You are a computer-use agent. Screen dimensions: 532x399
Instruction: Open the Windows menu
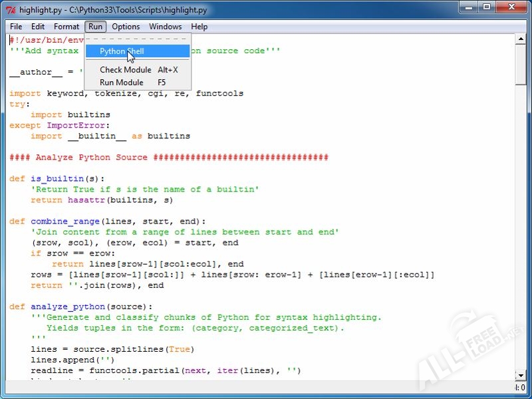[165, 27]
